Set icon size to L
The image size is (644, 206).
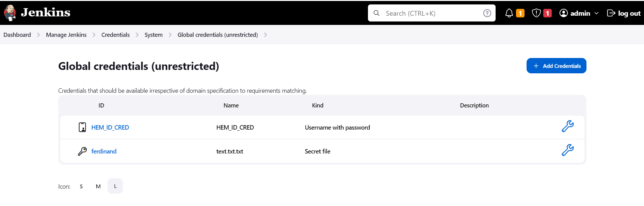point(115,186)
